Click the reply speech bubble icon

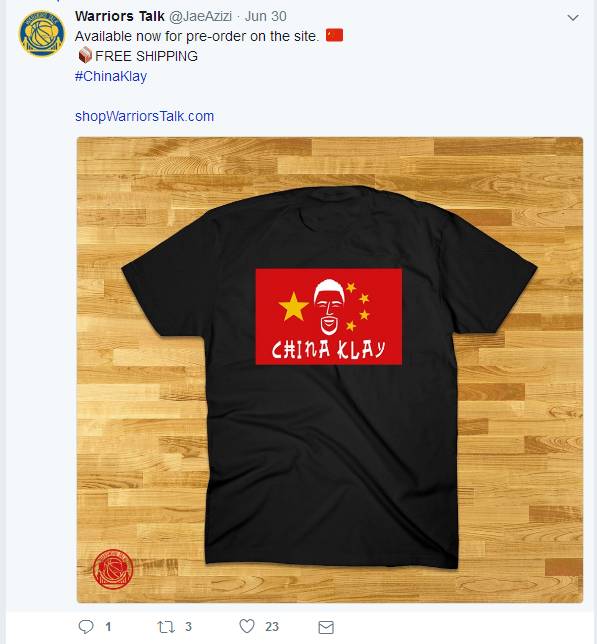(86, 626)
